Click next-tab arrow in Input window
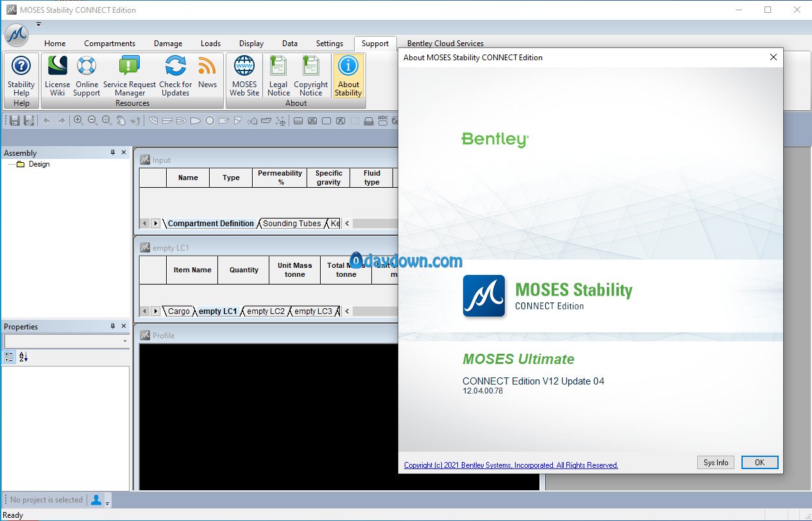 pyautogui.click(x=156, y=223)
